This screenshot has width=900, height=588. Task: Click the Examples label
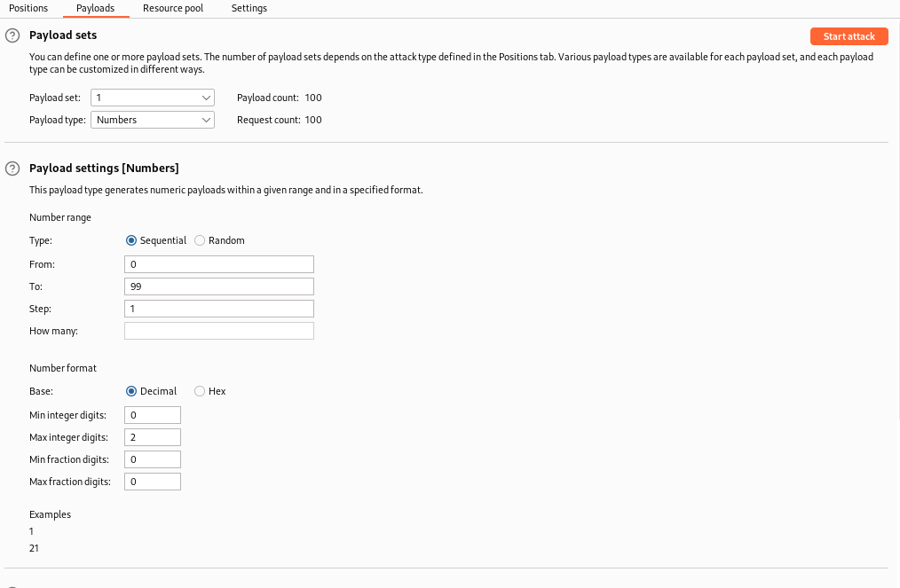coord(50,514)
